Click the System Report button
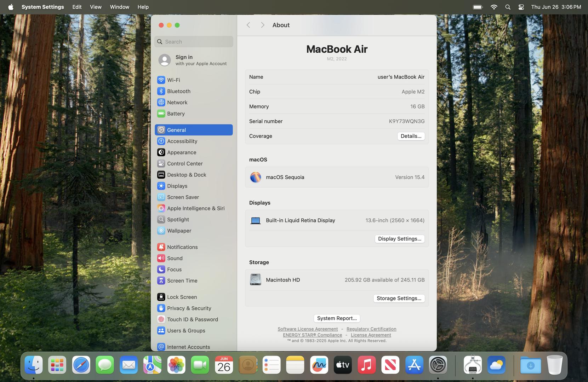Screen dimensions: 588x382 pyautogui.click(x=337, y=318)
